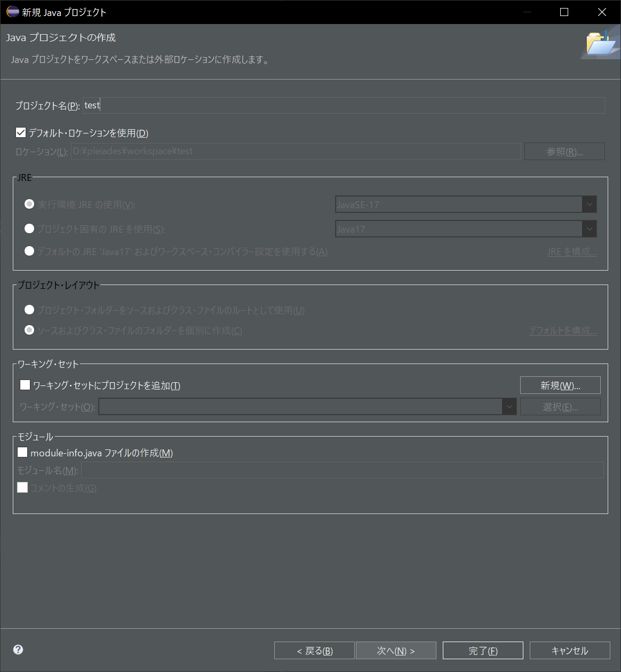
Task: Open the JavaSE-17 dropdown
Action: pos(589,204)
